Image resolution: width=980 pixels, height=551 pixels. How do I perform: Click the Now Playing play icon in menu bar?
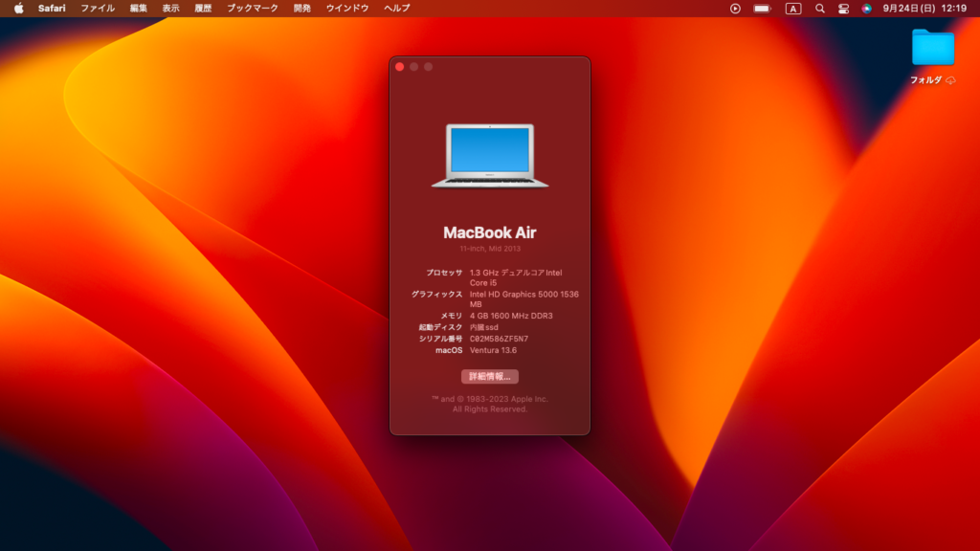[x=735, y=8]
